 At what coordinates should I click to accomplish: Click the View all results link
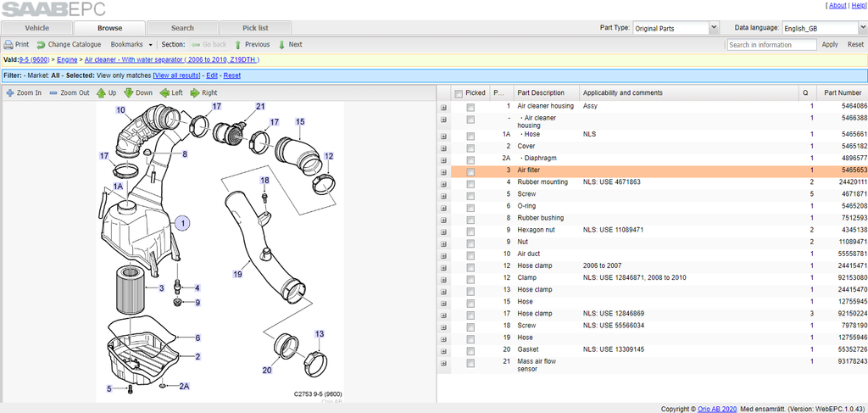177,75
